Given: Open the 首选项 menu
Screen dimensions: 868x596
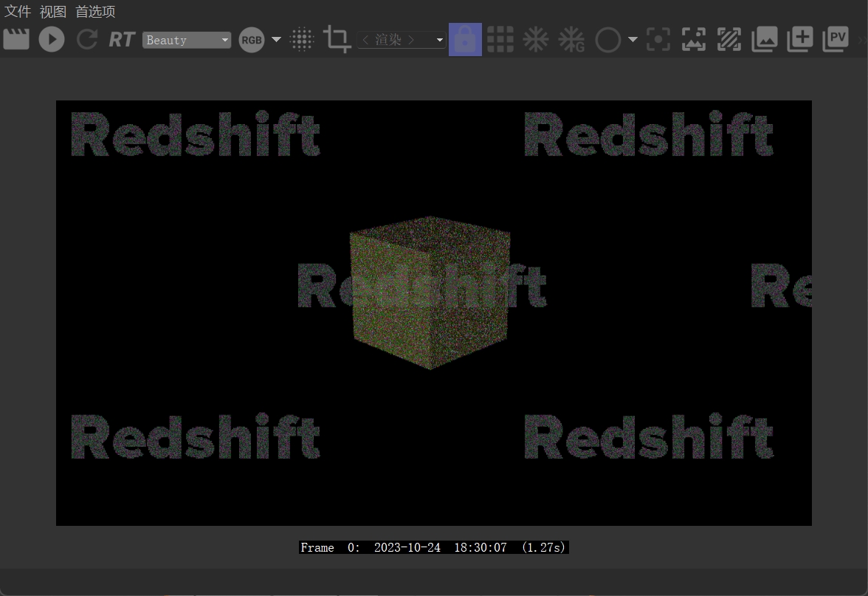Looking at the screenshot, I should click(95, 12).
